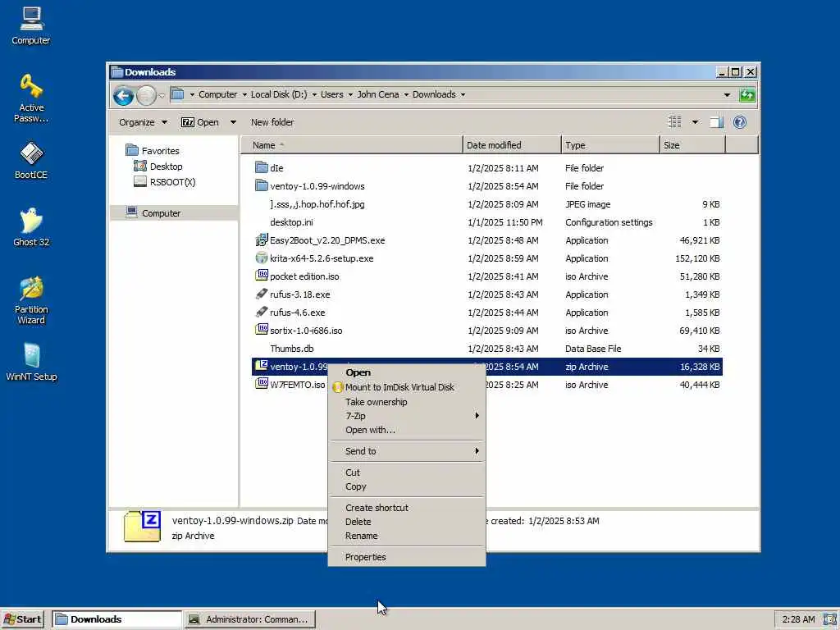This screenshot has height=630, width=840.
Task: Click the system tray icon beside clock
Action: click(x=830, y=619)
